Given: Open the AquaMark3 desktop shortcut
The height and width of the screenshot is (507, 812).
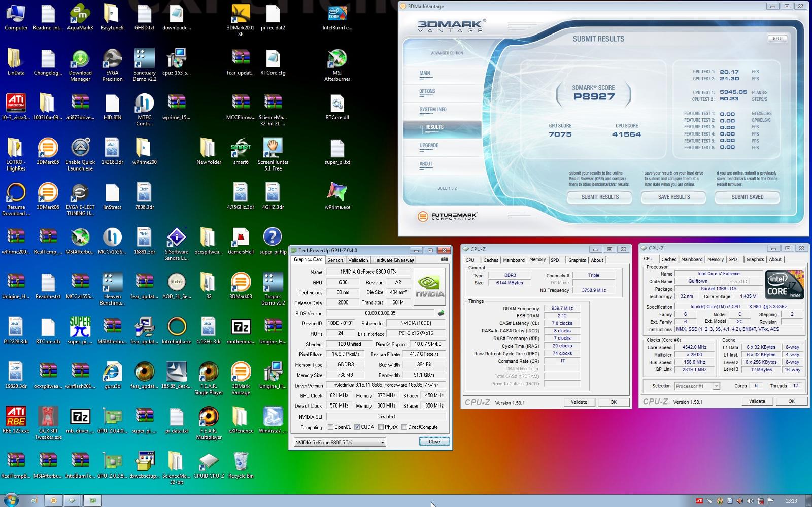Looking at the screenshot, I should pos(80,18).
